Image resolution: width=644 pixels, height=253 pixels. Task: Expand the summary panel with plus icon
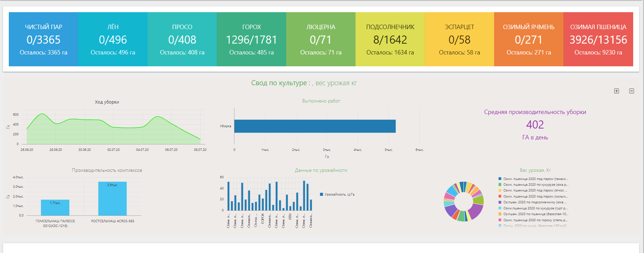coord(617,91)
